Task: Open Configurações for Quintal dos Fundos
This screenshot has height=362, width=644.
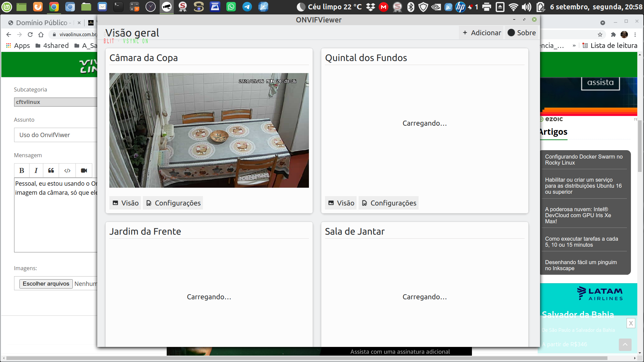Action: click(x=389, y=203)
